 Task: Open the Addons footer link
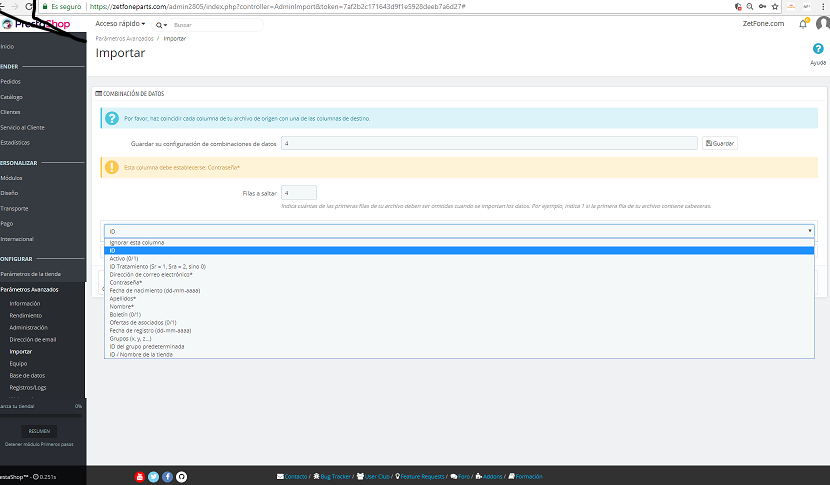[489, 477]
